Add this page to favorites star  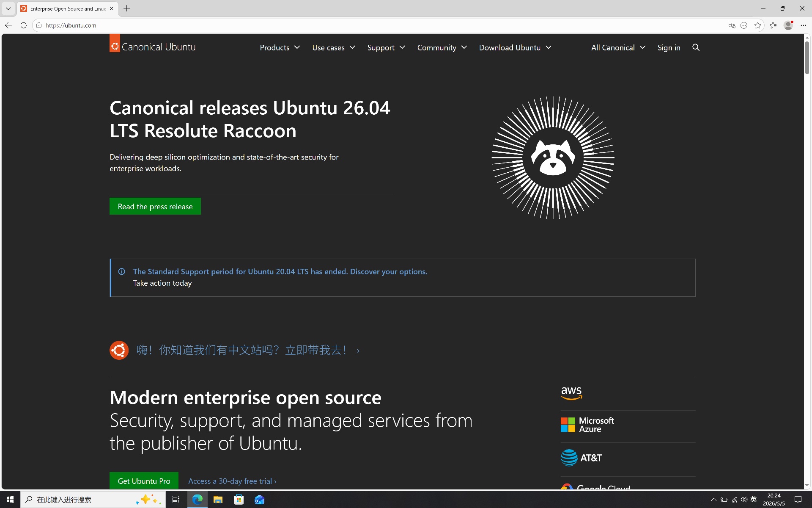[x=758, y=25]
